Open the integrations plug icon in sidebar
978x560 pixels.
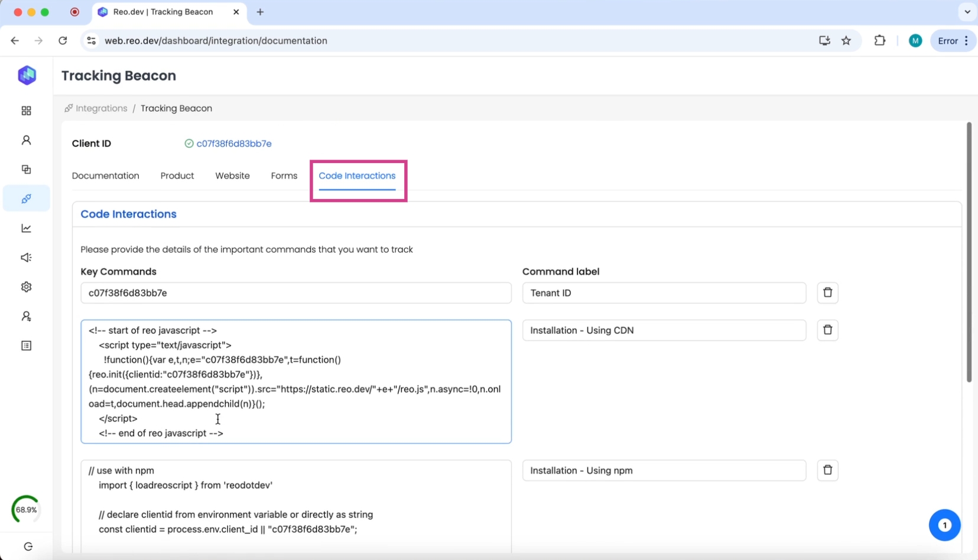tap(26, 199)
